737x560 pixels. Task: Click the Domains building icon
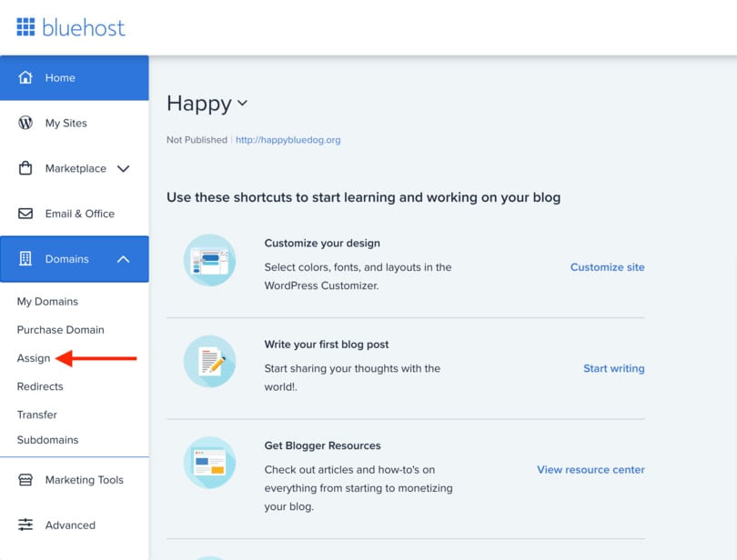point(25,258)
